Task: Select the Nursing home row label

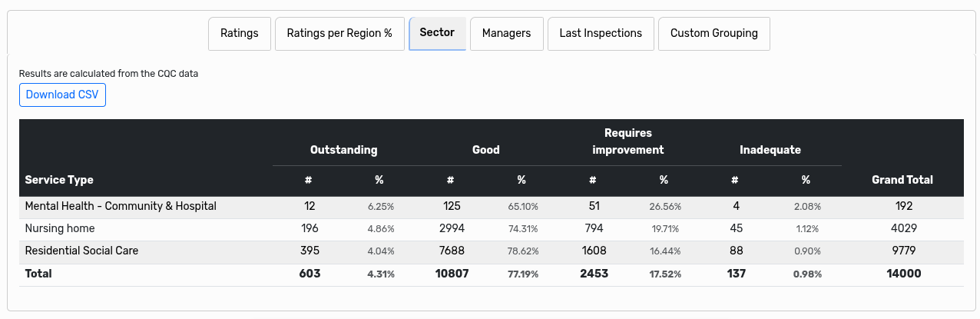Action: (60, 229)
